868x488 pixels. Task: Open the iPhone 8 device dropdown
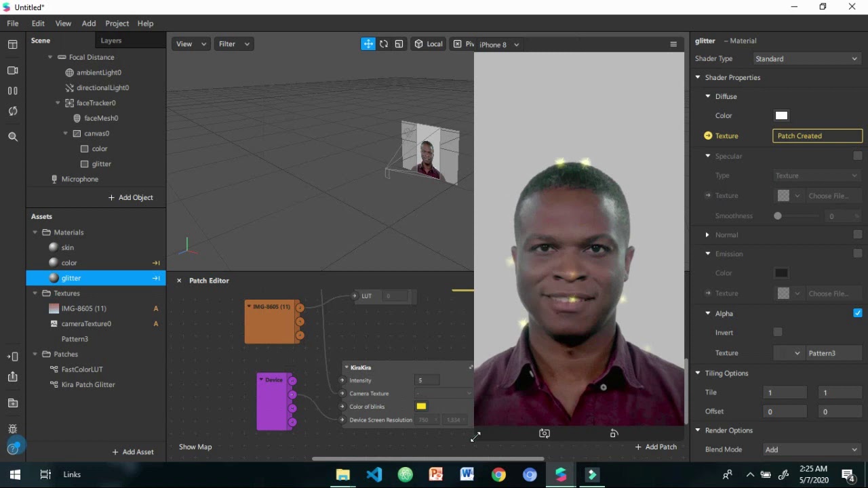tap(499, 45)
